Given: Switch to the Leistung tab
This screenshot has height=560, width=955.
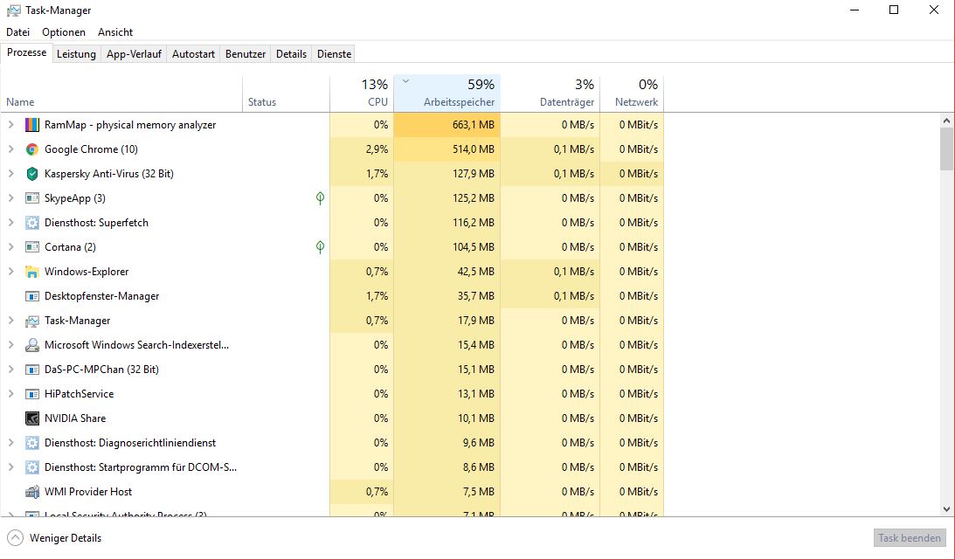Looking at the screenshot, I should [x=76, y=54].
